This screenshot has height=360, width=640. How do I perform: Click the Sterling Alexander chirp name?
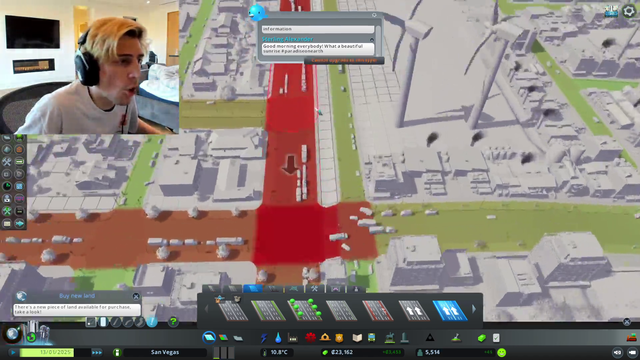click(x=288, y=39)
